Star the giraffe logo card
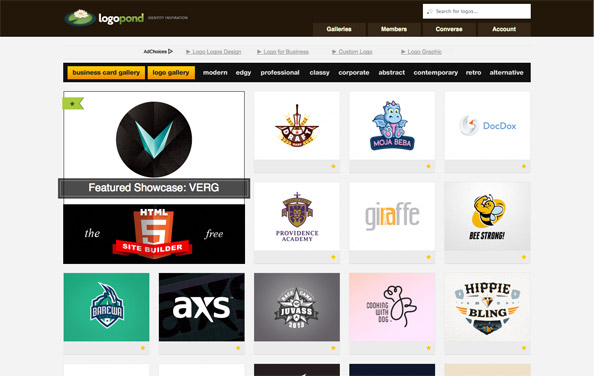Image resolution: width=600 pixels, height=376 pixels. click(429, 257)
